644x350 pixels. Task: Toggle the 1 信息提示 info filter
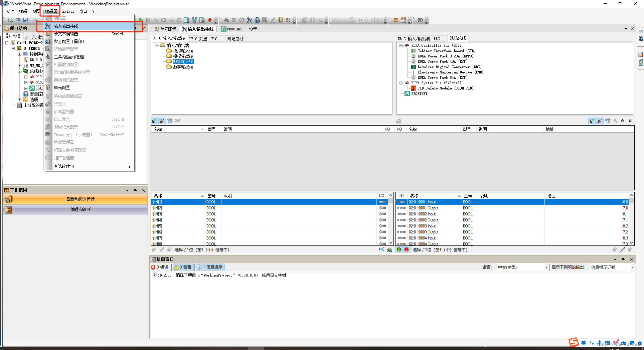210,267
